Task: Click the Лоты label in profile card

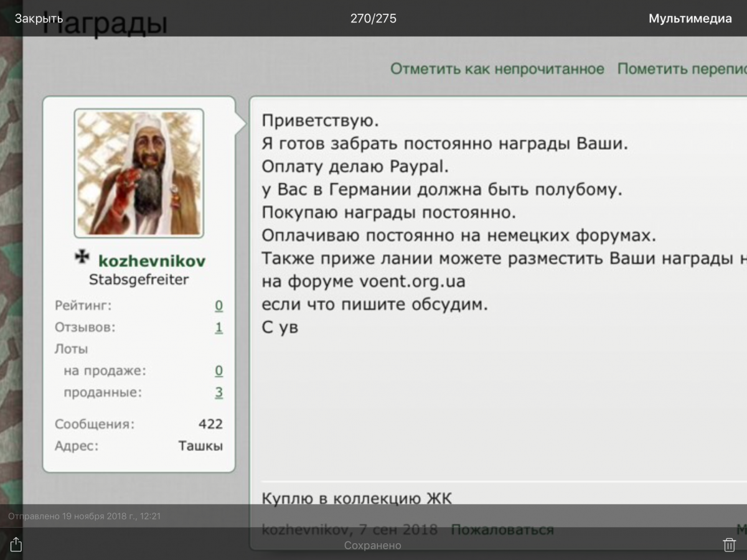Action: 72,349
